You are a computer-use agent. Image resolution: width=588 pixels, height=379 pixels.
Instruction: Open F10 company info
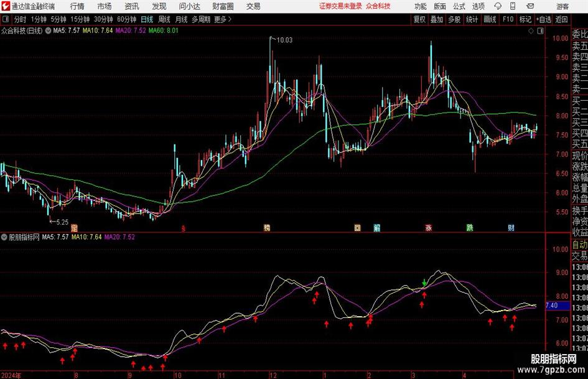508,19
